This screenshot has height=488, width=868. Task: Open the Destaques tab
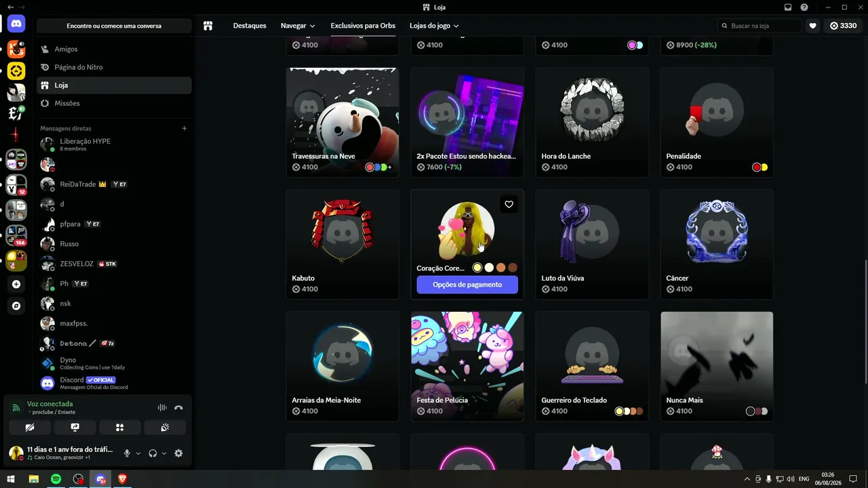coord(250,26)
